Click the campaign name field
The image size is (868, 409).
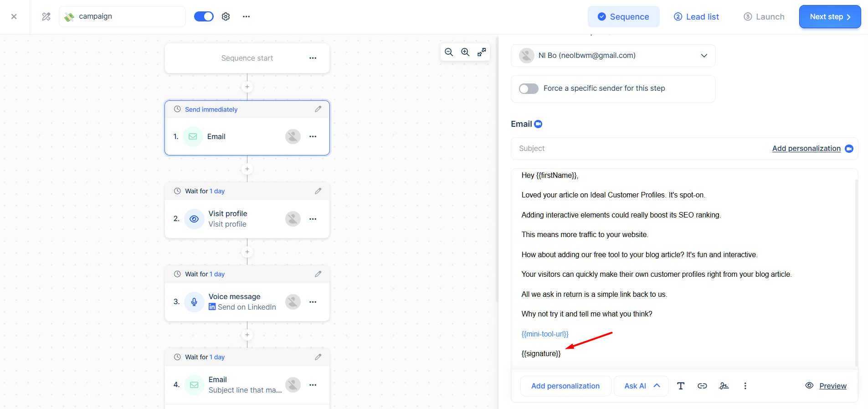[122, 16]
